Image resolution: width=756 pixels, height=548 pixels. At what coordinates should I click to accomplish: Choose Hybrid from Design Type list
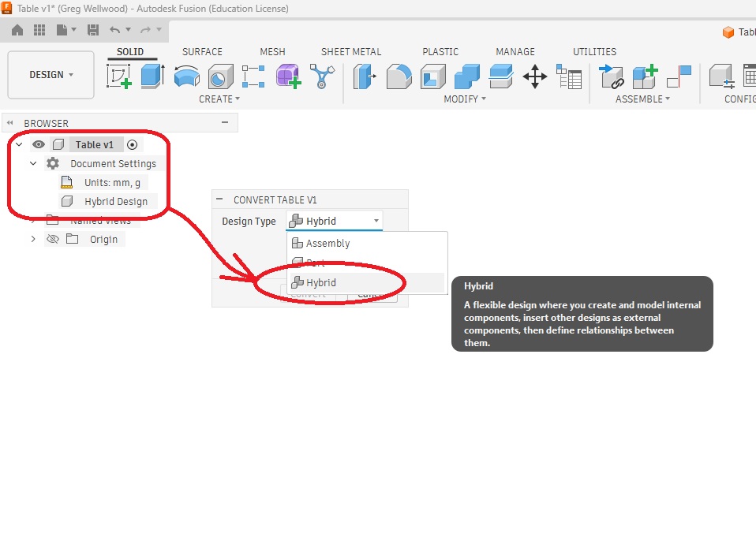point(366,282)
